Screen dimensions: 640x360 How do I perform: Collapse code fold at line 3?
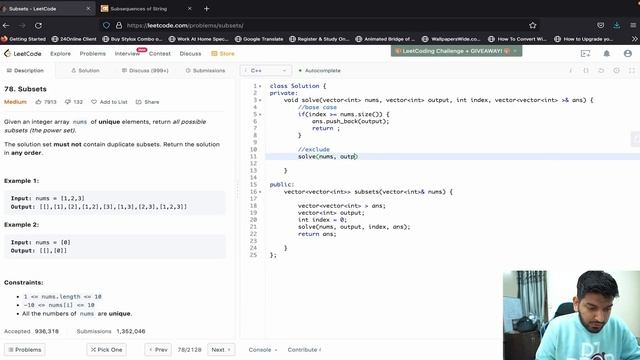(260, 100)
